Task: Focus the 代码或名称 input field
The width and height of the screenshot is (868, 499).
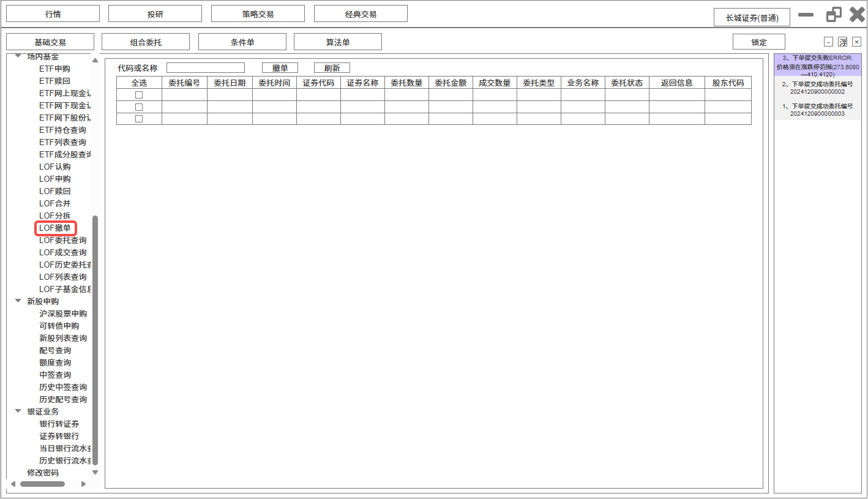Action: pyautogui.click(x=206, y=68)
